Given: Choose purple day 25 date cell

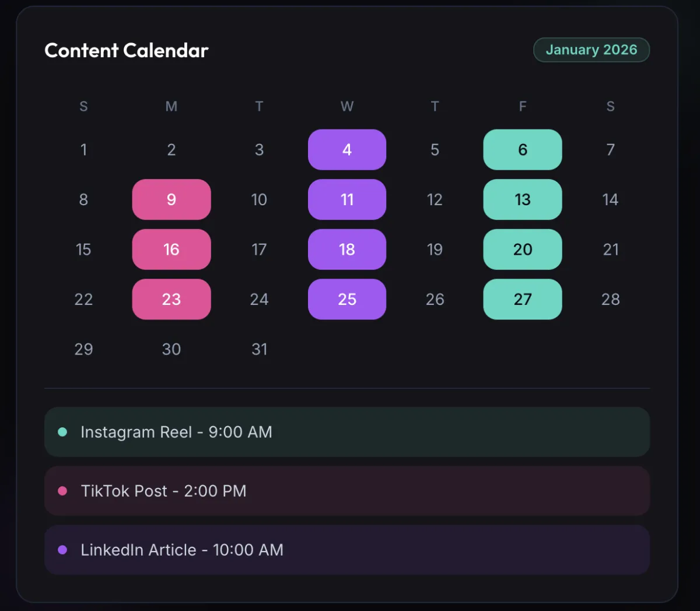Looking at the screenshot, I should coord(347,299).
